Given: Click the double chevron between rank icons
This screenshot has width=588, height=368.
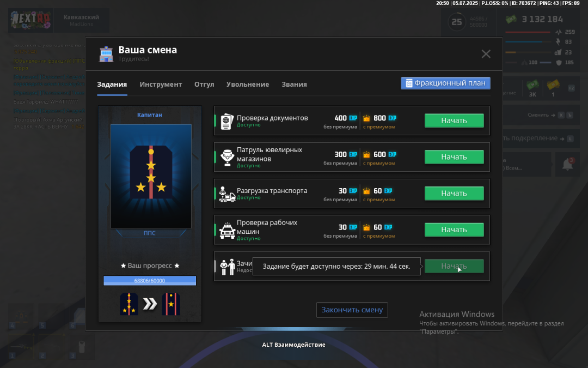Looking at the screenshot, I should (150, 304).
